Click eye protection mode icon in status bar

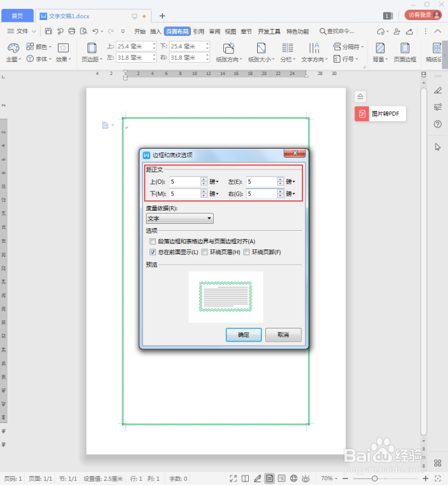coord(306,479)
